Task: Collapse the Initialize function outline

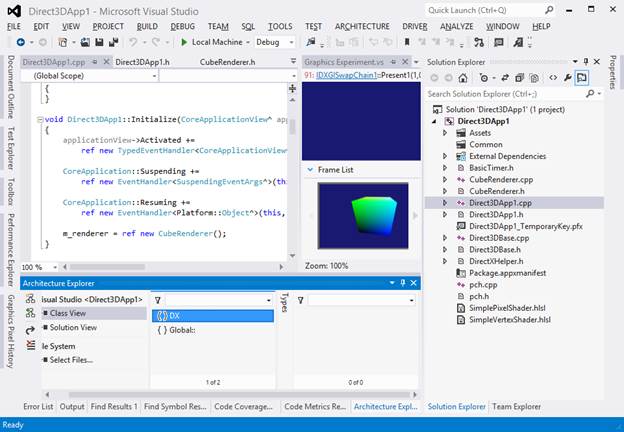Action: (40, 119)
